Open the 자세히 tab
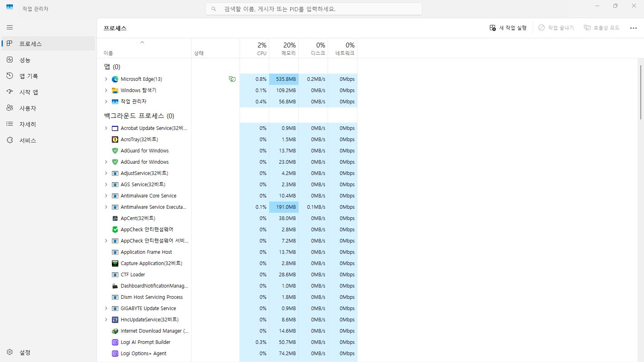Viewport: 644px width, 362px height. click(48, 124)
